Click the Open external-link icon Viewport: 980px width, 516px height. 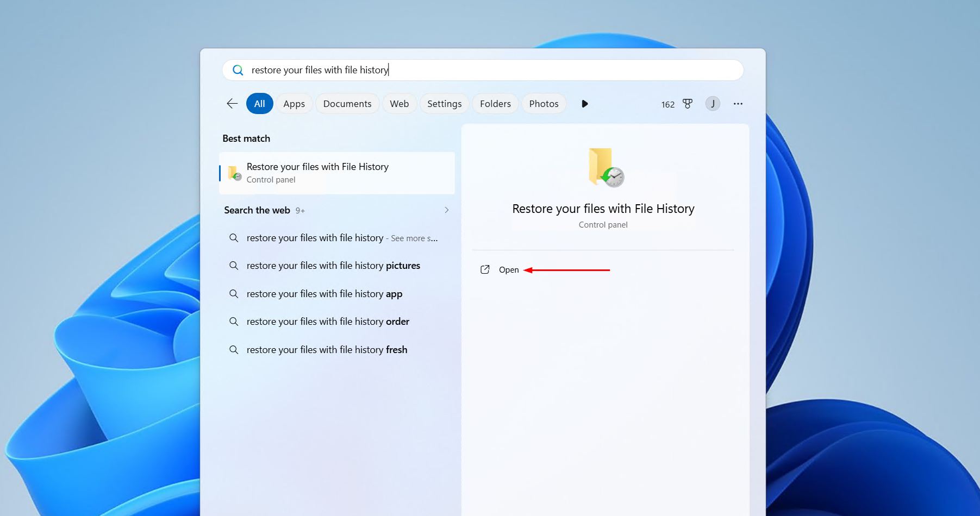point(485,270)
